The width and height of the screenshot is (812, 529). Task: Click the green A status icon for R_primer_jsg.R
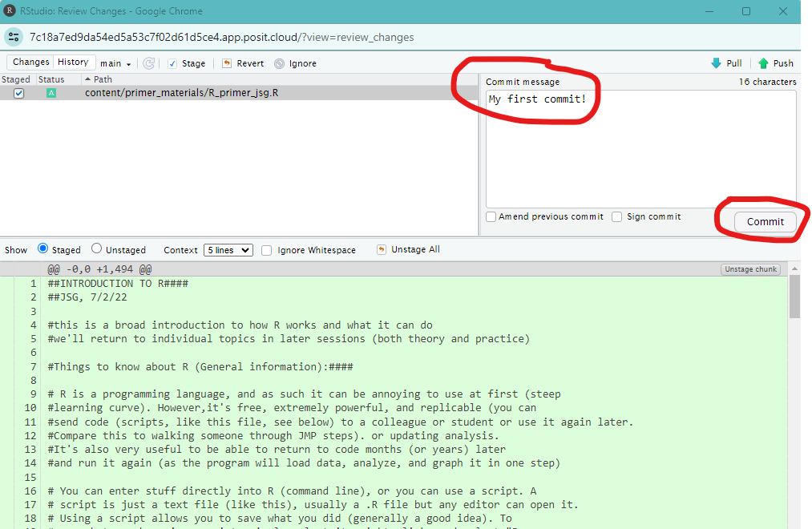51,92
